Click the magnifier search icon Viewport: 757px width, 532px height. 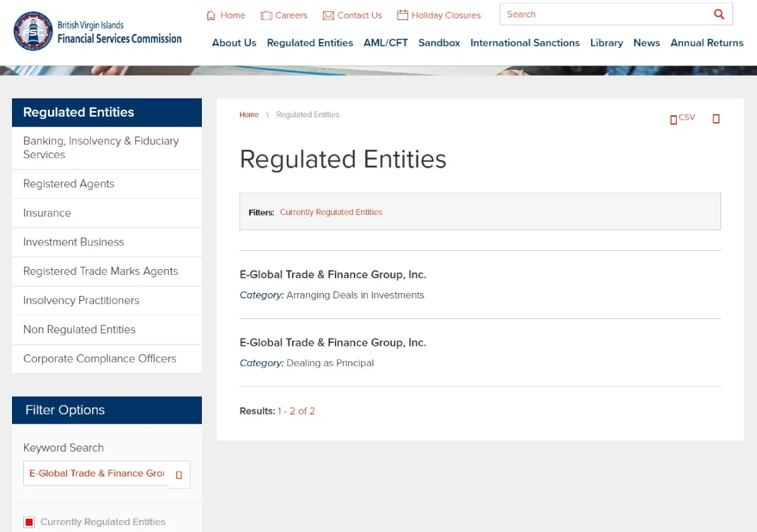pos(719,14)
